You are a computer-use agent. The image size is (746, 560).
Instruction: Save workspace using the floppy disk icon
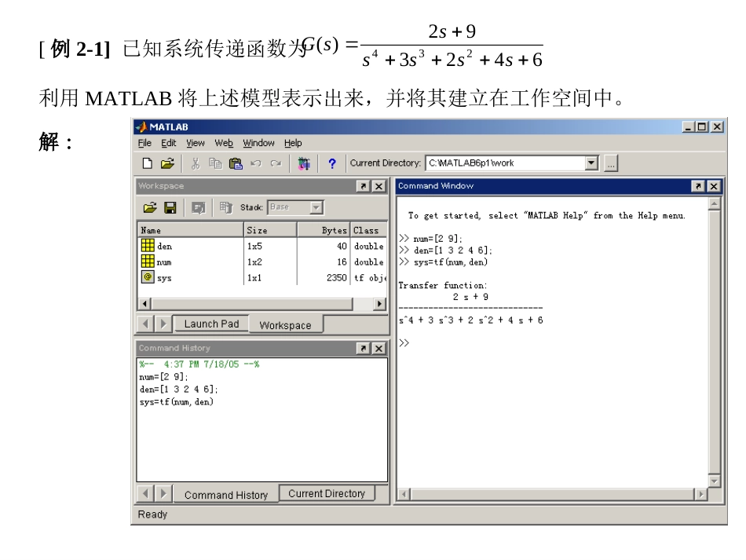[x=170, y=207]
